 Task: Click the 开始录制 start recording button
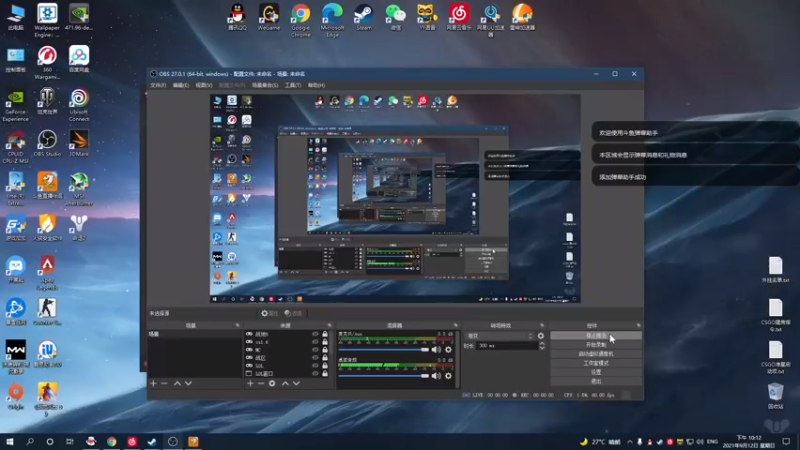point(596,345)
